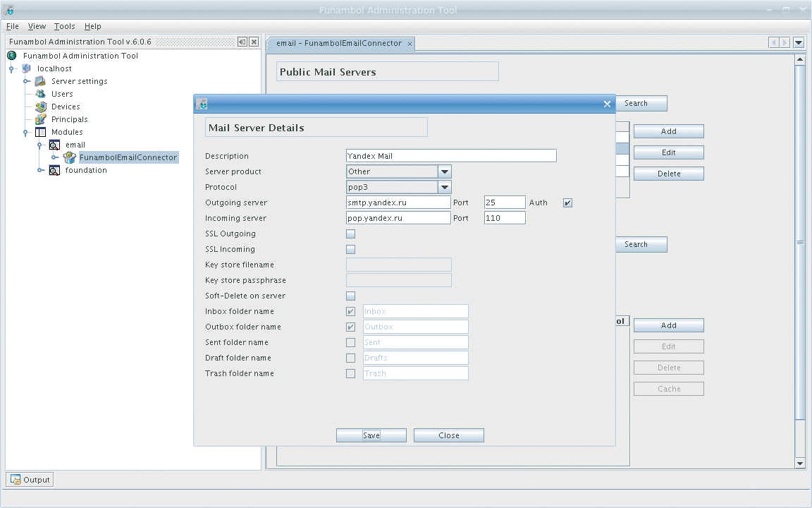Image resolution: width=812 pixels, height=508 pixels.
Task: Click the vertical scrollbar up arrow
Action: point(799,59)
